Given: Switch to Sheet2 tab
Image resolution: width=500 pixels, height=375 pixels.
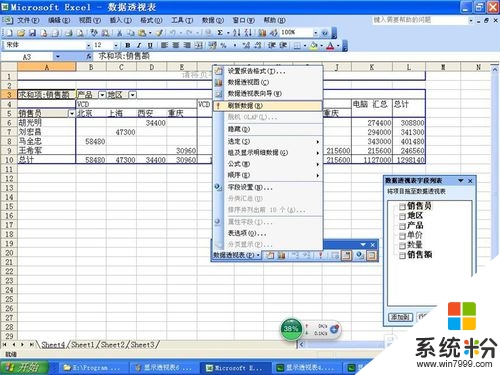Looking at the screenshot, I should point(112,345).
